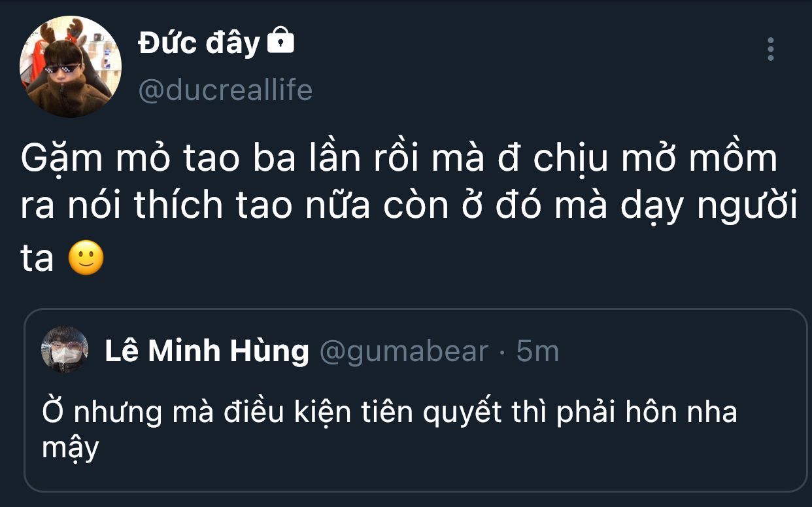Click Lê Minh Hùng's small masked avatar
Viewport: 812px width, 507px height.
coord(65,350)
